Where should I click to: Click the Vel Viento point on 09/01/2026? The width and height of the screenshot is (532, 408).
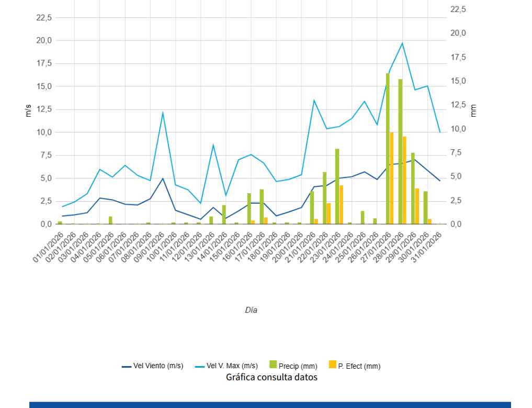pyautogui.click(x=163, y=179)
